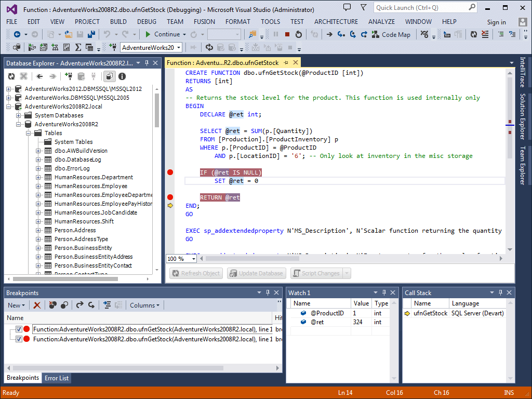Click the Sign in link

click(496, 22)
